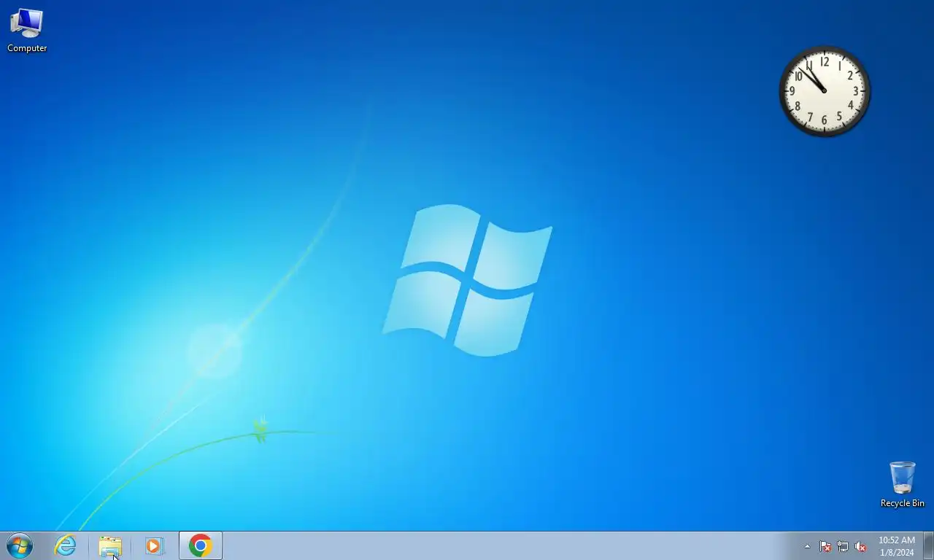
Task: Launch Windows Media Player from the taskbar
Action: 154,545
